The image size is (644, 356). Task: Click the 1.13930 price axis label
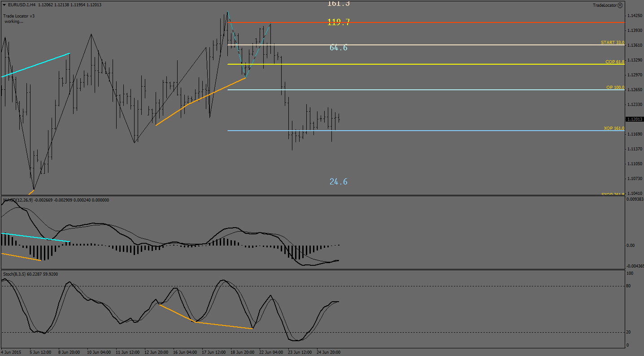click(x=635, y=31)
